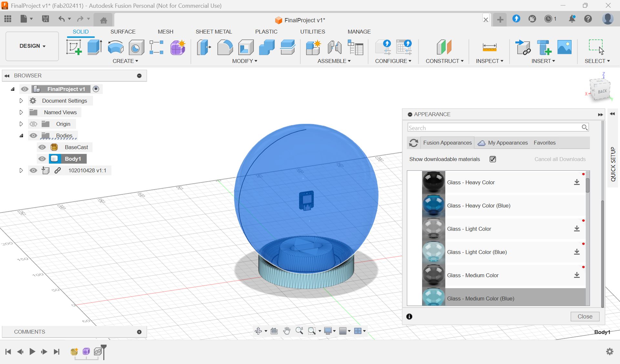Click the Configure Design icon
This screenshot has width=620, height=364.
pyautogui.click(x=383, y=47)
